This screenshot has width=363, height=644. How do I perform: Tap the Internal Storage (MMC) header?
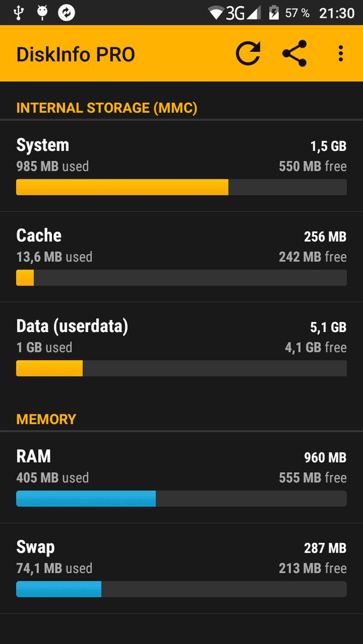107,108
